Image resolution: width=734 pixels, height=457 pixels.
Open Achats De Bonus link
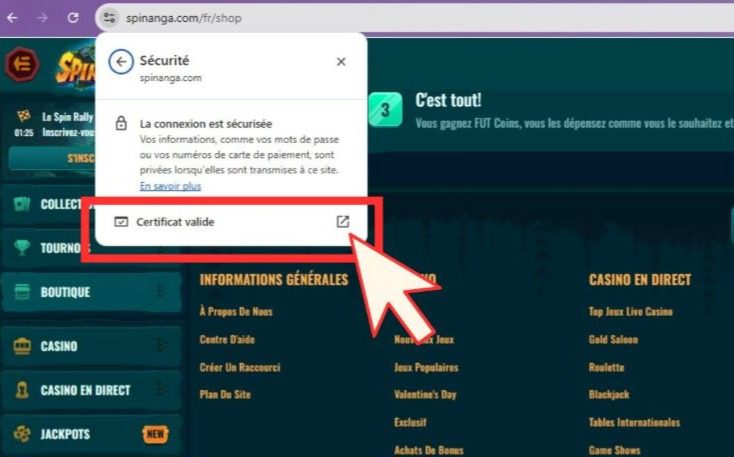point(429,450)
